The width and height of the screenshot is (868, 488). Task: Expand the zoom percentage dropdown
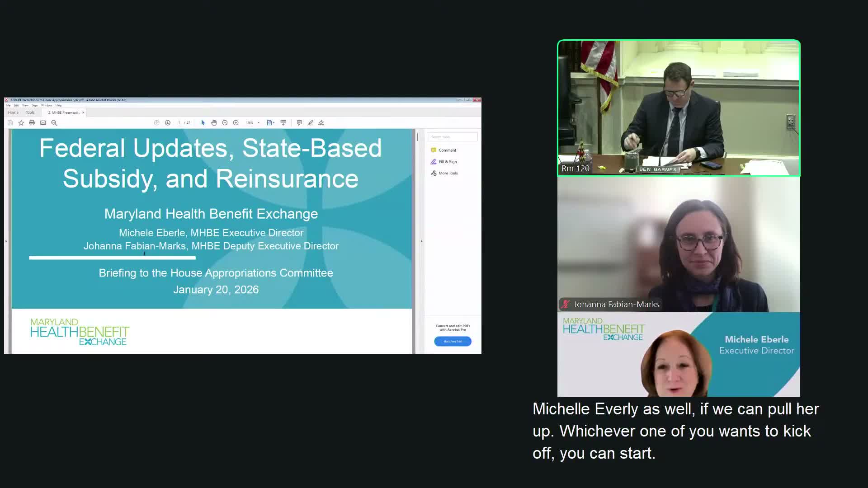click(x=259, y=123)
